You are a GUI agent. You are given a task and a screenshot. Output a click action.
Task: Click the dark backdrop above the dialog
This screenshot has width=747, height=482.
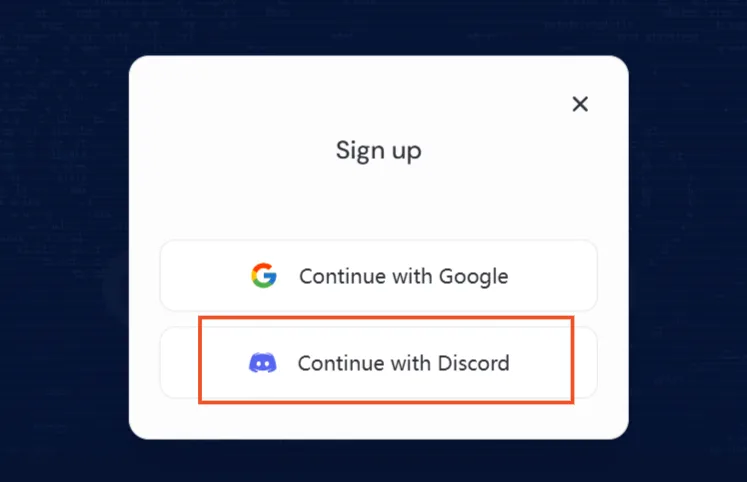tap(379, 27)
